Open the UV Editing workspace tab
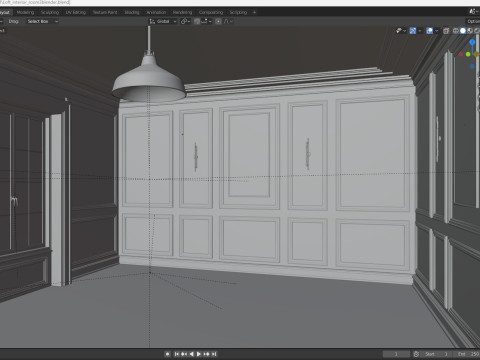The image size is (480, 360). 76,12
